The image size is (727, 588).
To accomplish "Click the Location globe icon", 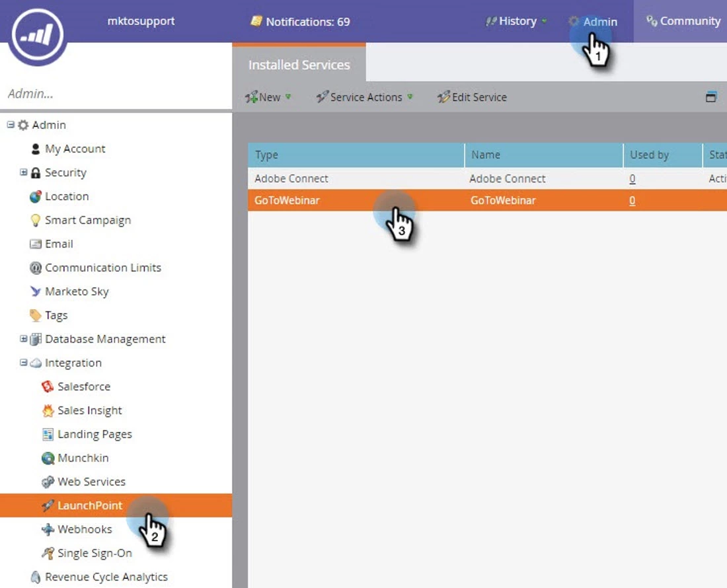I will (x=36, y=196).
